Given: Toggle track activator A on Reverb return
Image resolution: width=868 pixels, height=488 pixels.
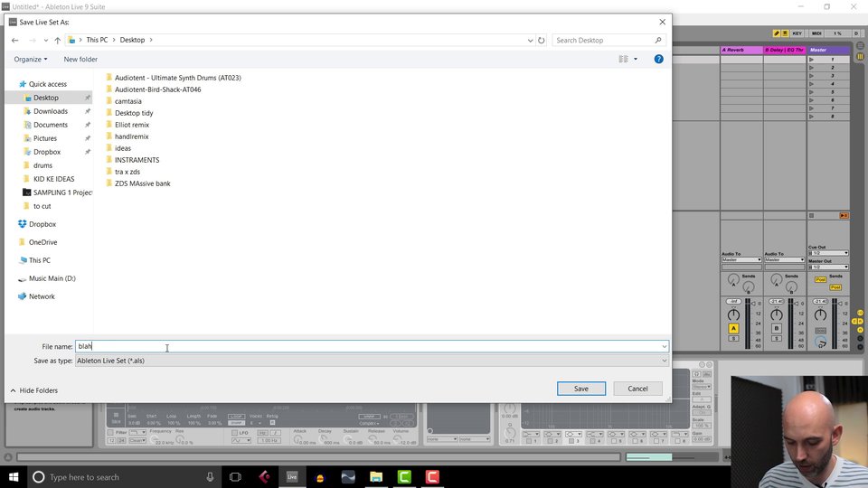Looking at the screenshot, I should (733, 329).
